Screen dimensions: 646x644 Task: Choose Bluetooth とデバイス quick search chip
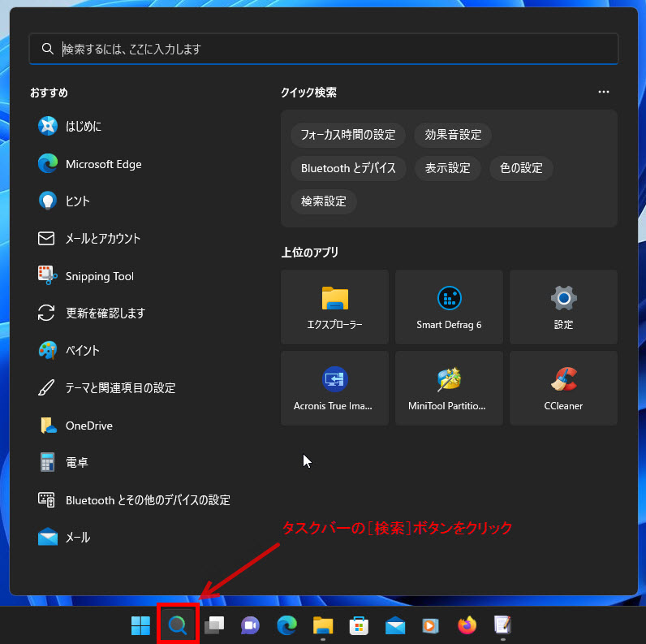click(x=348, y=168)
